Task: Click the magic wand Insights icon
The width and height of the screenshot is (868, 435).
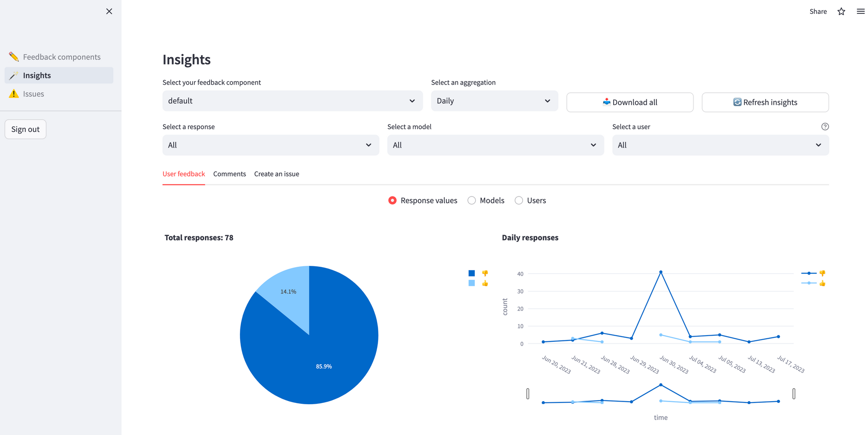Action: pyautogui.click(x=13, y=75)
